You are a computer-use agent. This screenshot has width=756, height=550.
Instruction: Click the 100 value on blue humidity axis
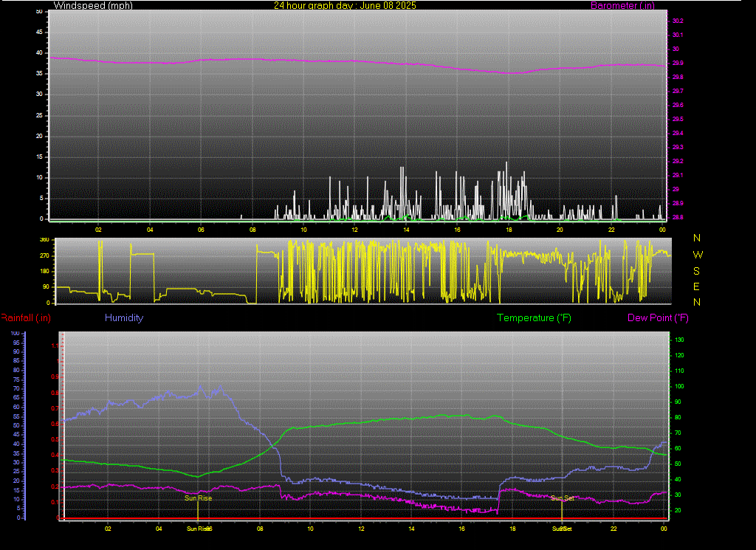[x=15, y=333]
